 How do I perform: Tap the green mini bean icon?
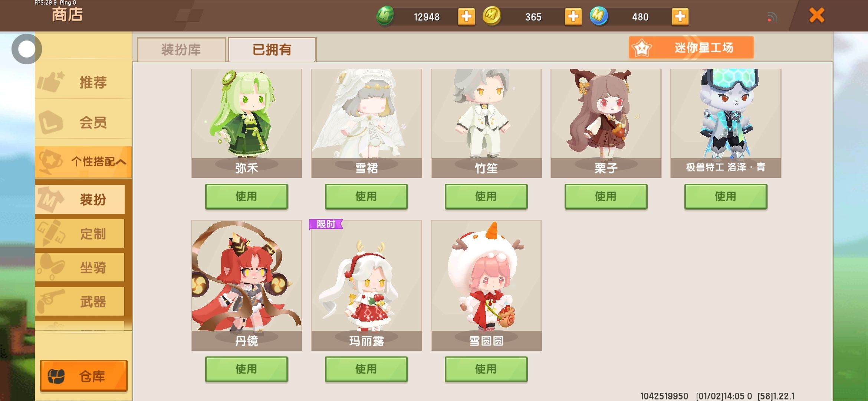click(385, 16)
